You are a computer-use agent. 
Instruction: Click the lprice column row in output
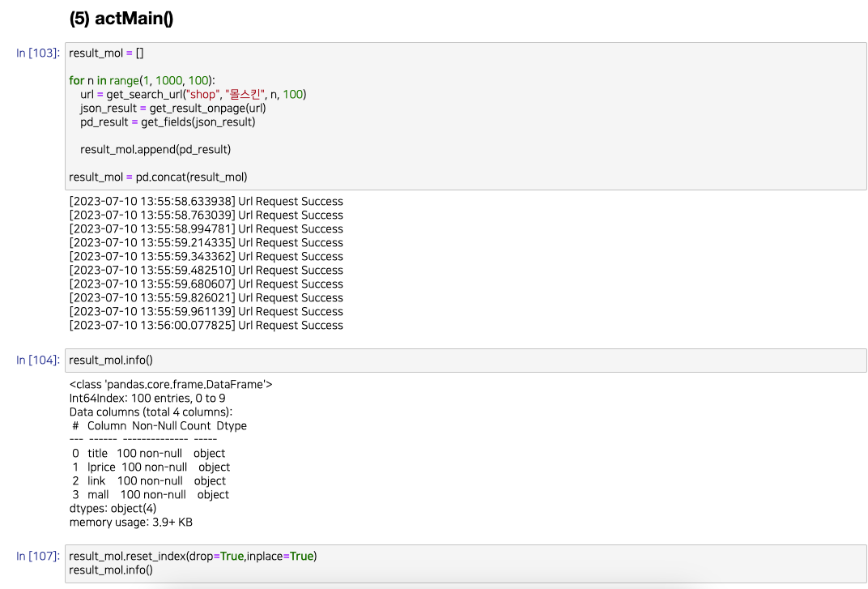click(151, 467)
